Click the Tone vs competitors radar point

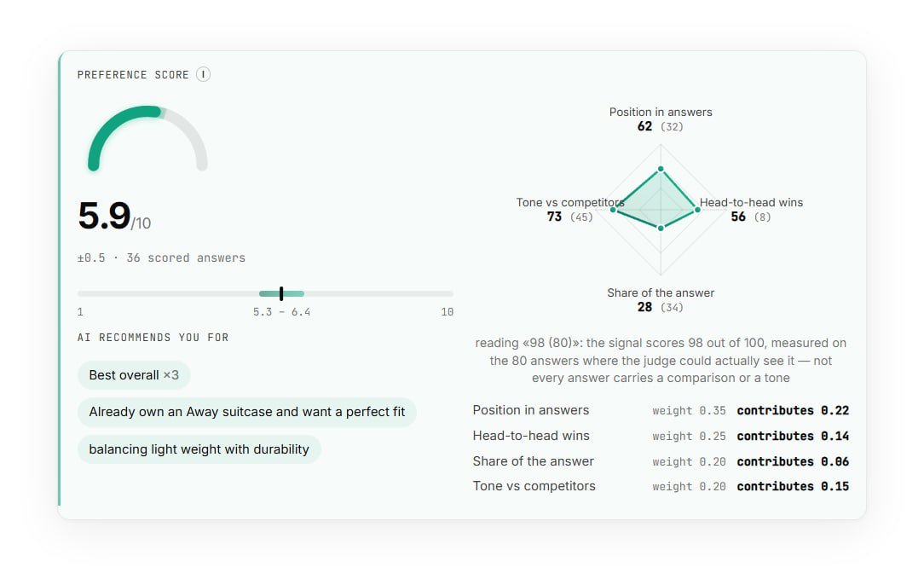(614, 210)
